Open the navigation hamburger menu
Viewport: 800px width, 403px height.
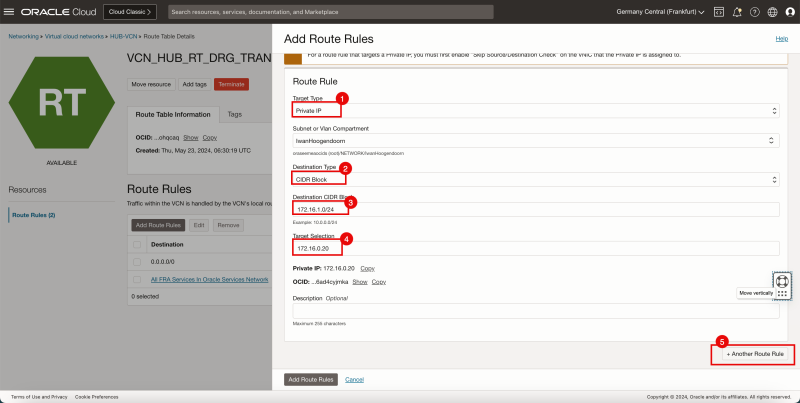[11, 11]
